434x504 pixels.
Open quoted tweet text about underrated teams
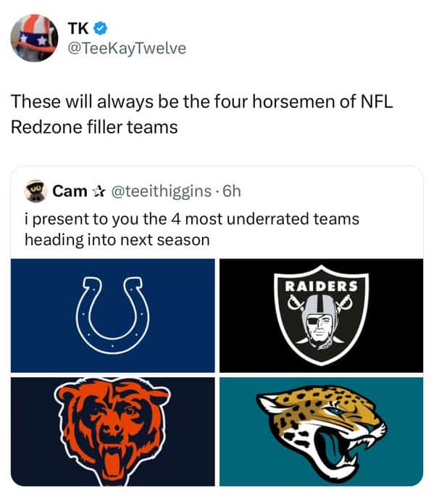click(192, 229)
